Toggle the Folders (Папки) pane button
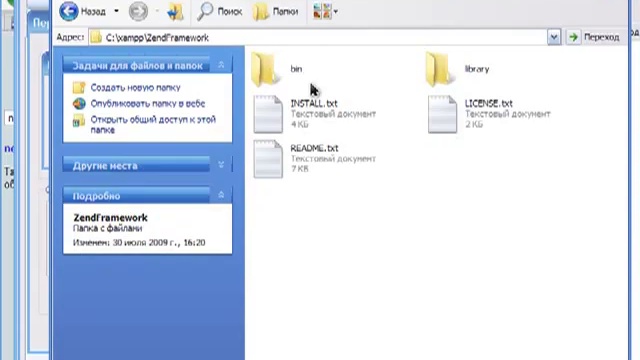Viewport: 640px width, 360px height. click(276, 11)
